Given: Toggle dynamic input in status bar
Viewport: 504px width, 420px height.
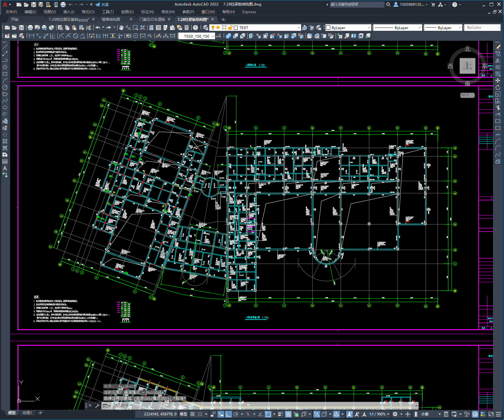Looking at the screenshot, I should [221, 414].
